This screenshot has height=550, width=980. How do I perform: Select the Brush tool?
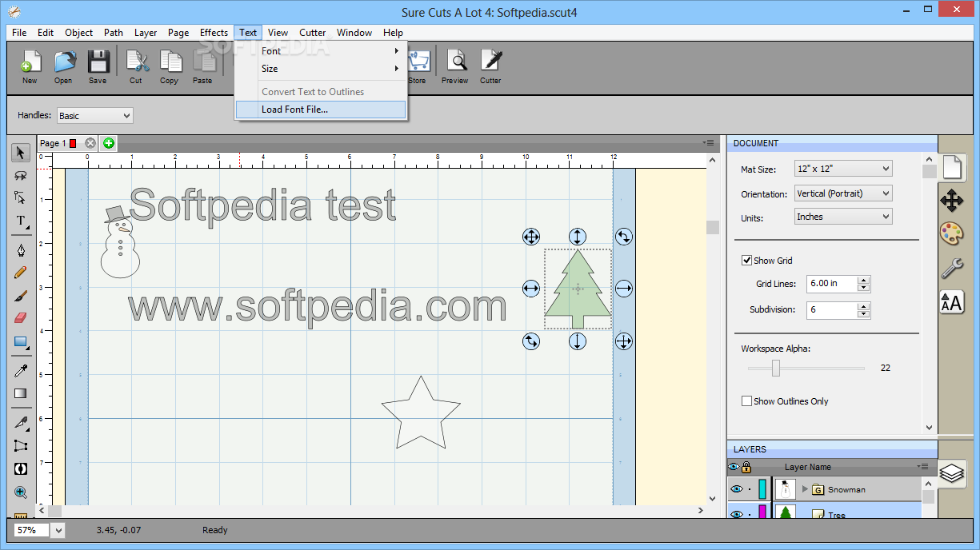(x=21, y=296)
